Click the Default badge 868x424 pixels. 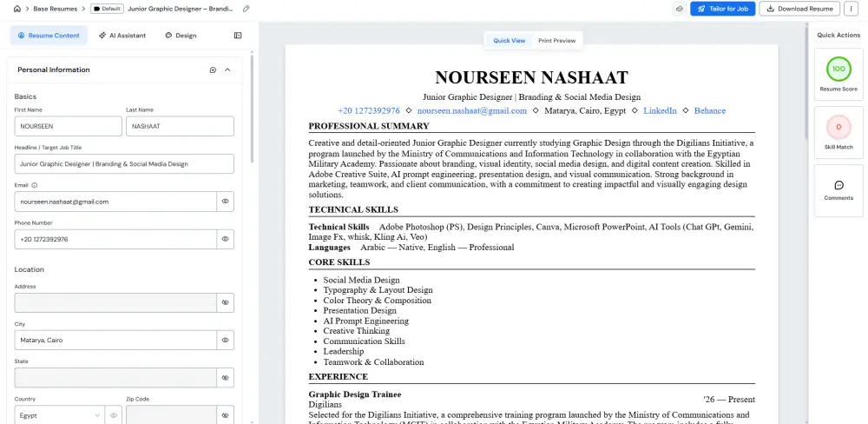[107, 9]
